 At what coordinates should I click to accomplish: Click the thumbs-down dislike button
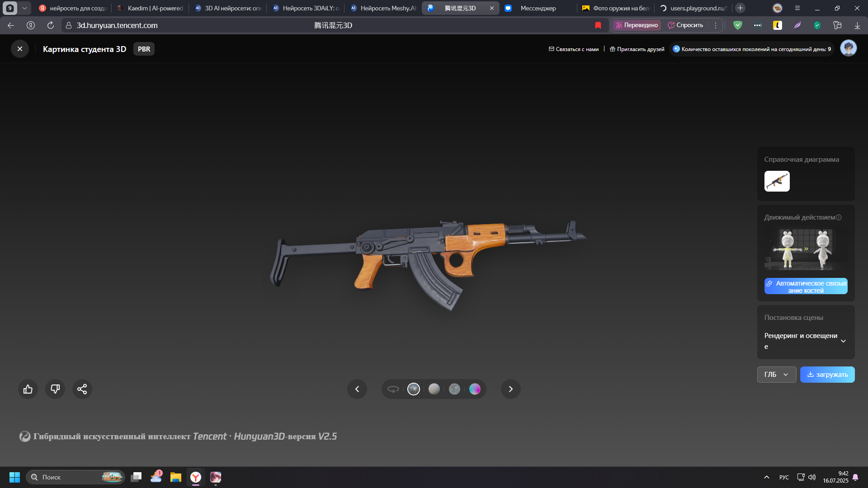55,389
